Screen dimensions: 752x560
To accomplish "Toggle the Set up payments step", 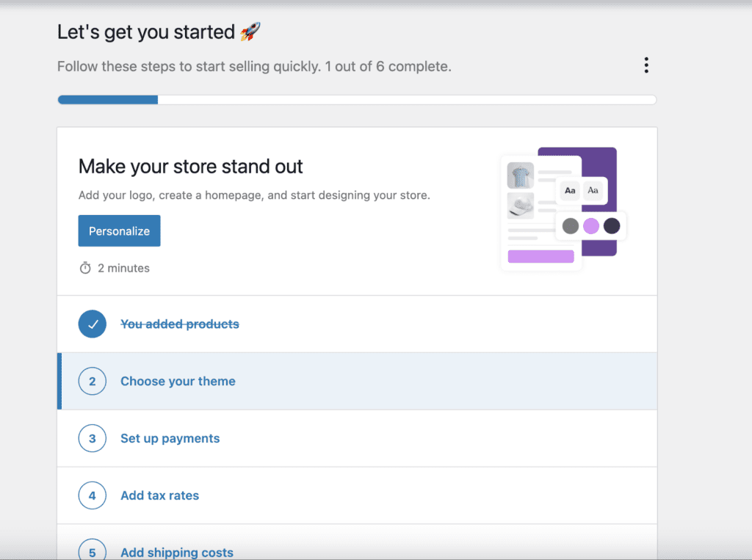I will click(170, 438).
